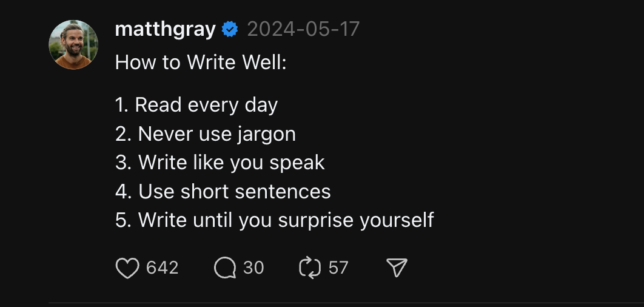Open the matthgray username link
Screen dimensions: 644x307
click(x=165, y=30)
